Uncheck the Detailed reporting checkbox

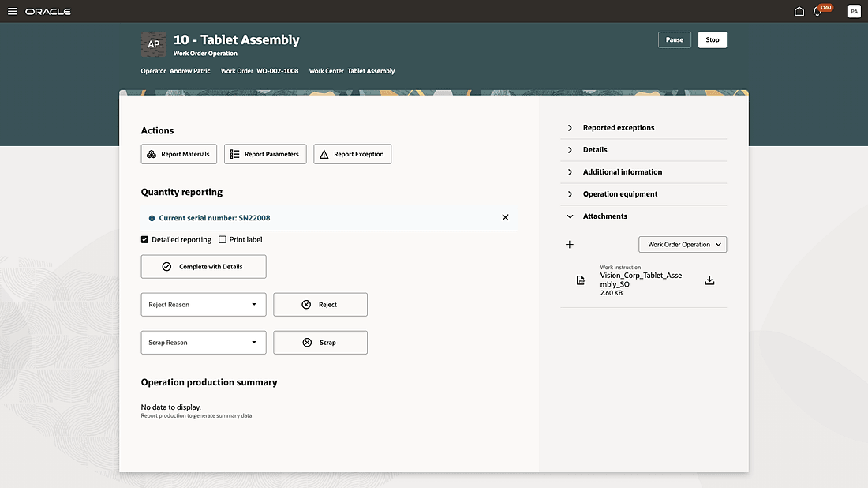click(145, 240)
